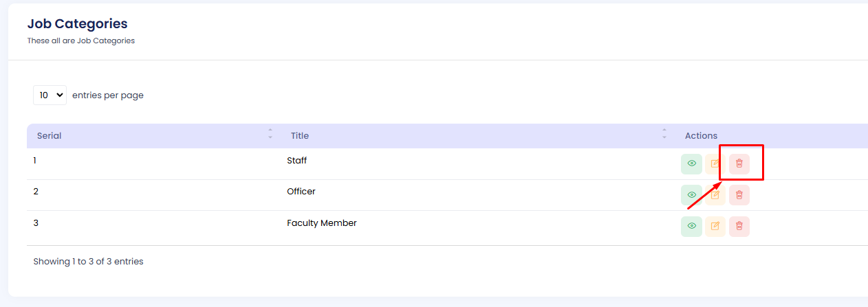Click the Title column sort arrows

pos(664,135)
